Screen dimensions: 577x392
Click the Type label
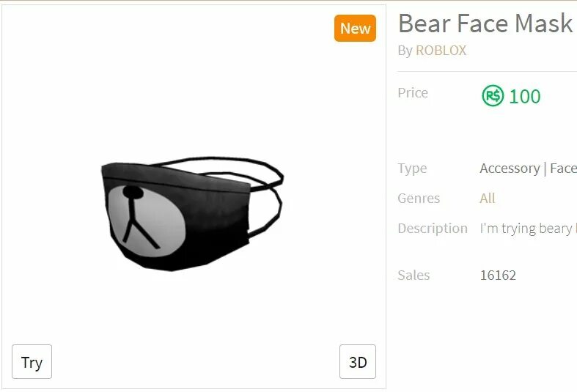click(412, 169)
